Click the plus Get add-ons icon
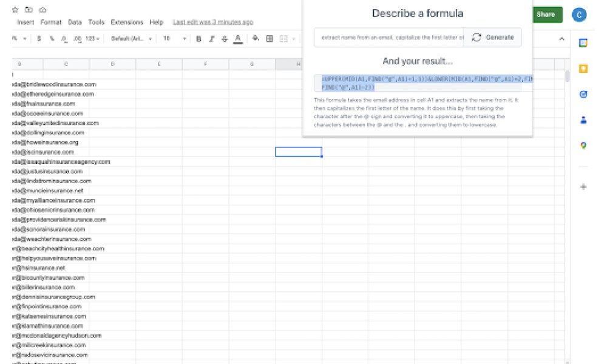This screenshot has width=607, height=364. [x=583, y=187]
